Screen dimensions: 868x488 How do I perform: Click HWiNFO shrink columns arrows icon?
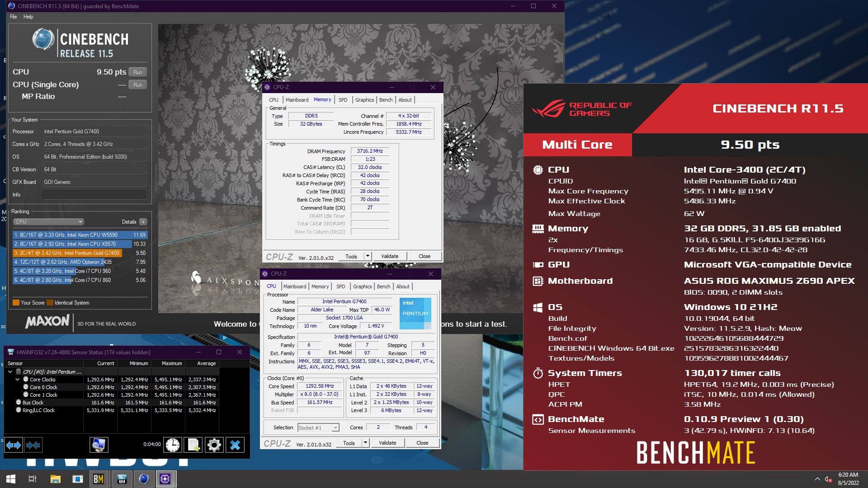click(x=33, y=445)
